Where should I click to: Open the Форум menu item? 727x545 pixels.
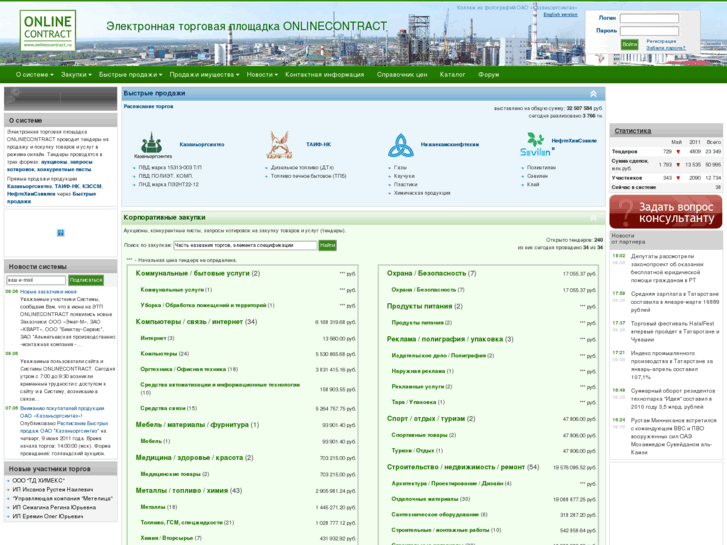[x=489, y=75]
